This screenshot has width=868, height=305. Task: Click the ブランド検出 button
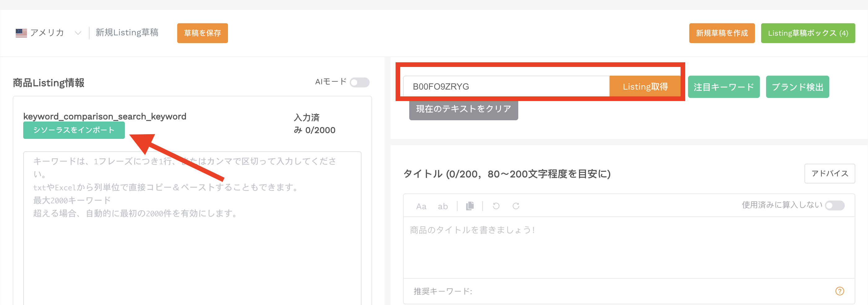(x=797, y=87)
